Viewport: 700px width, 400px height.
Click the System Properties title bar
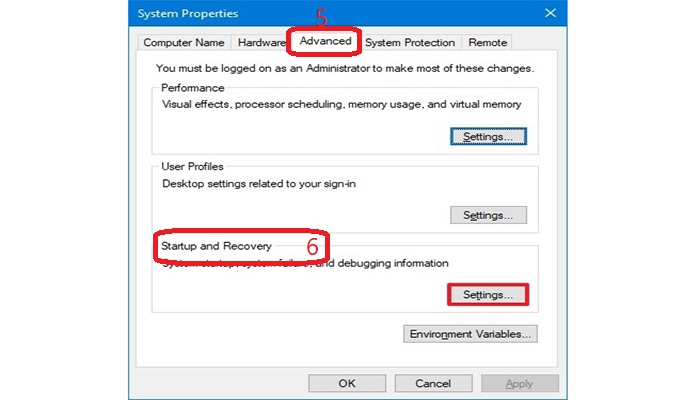tap(300, 13)
